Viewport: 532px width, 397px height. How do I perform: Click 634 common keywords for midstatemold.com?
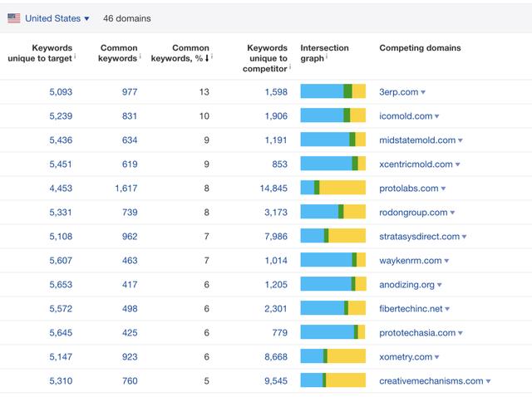130,140
